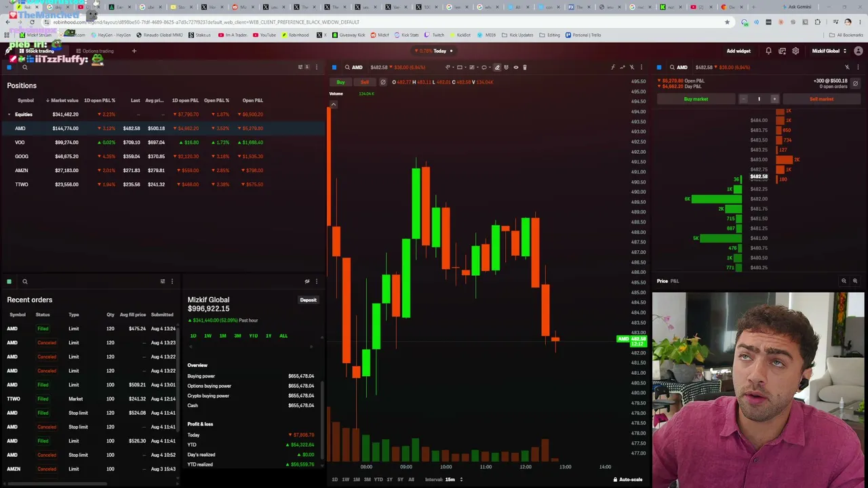Click the Deposit button
Viewport: 868px width, 488px height.
coord(308,300)
